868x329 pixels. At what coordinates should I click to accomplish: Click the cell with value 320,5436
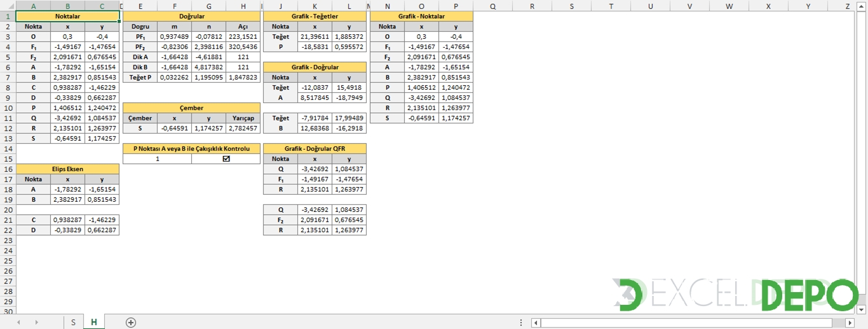point(243,46)
